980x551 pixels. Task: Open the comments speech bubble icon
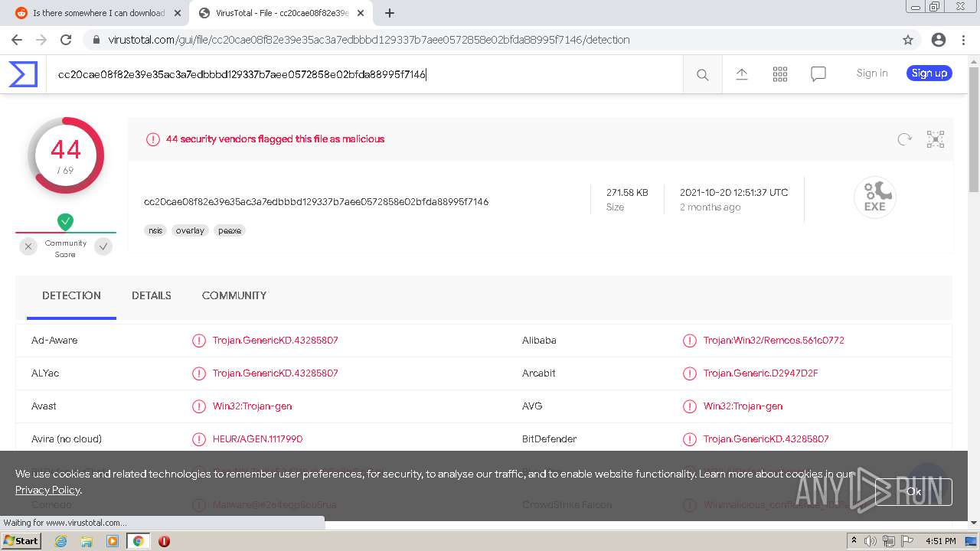coord(818,74)
